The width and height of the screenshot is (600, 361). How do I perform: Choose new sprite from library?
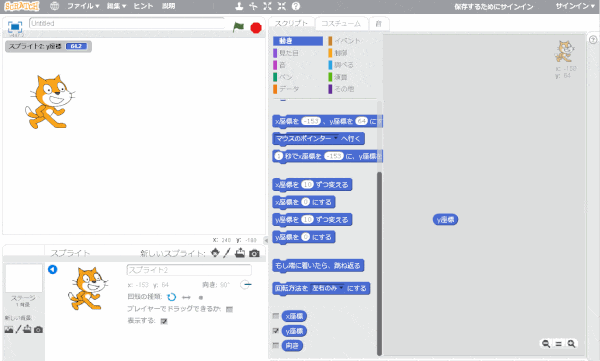[x=215, y=253]
